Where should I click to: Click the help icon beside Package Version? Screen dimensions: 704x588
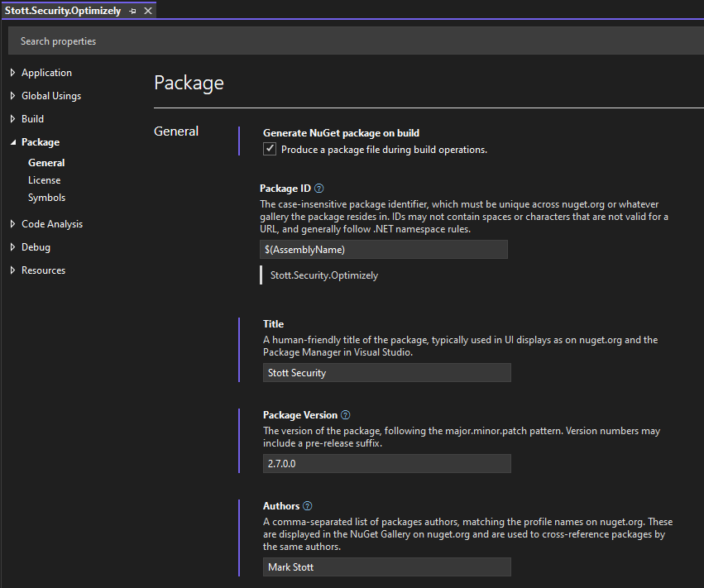(x=346, y=415)
